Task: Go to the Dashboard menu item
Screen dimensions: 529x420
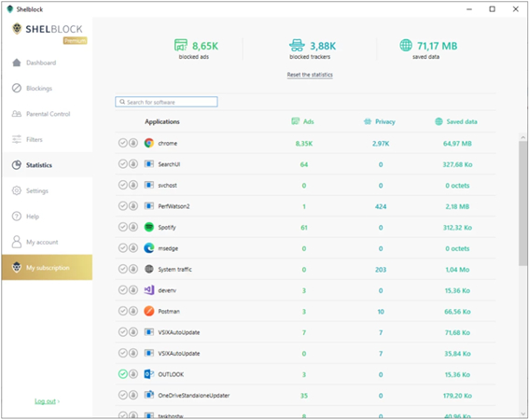Action: tap(48, 63)
